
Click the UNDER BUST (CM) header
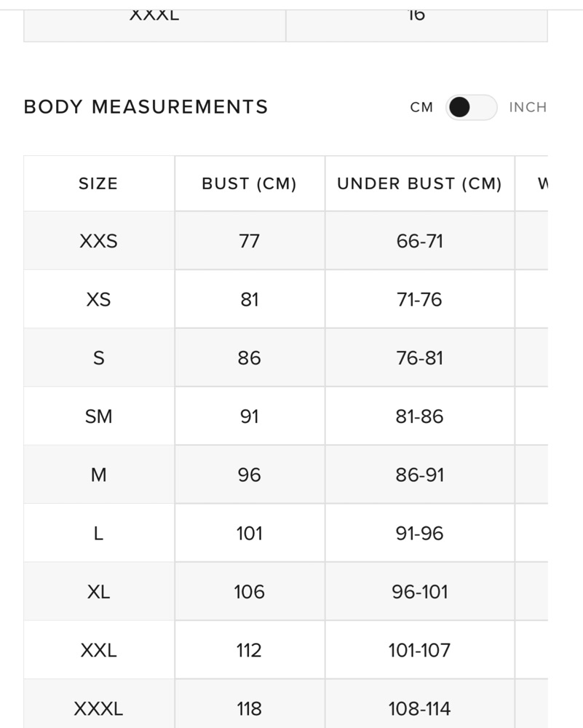coord(420,183)
